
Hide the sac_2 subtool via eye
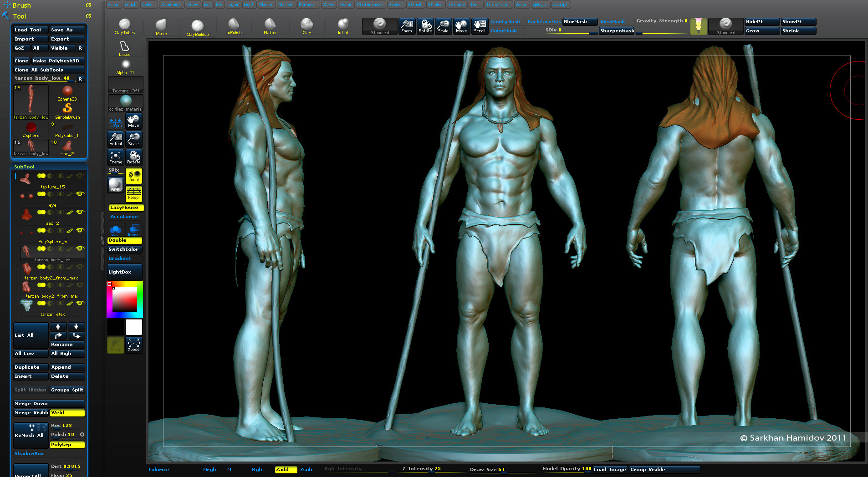80,212
